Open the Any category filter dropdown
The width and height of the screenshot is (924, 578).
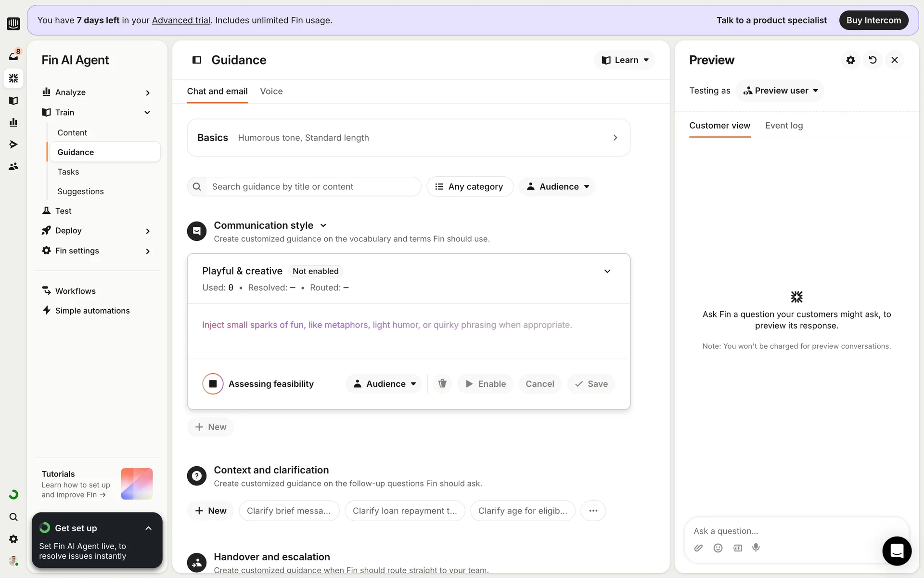[x=469, y=187]
